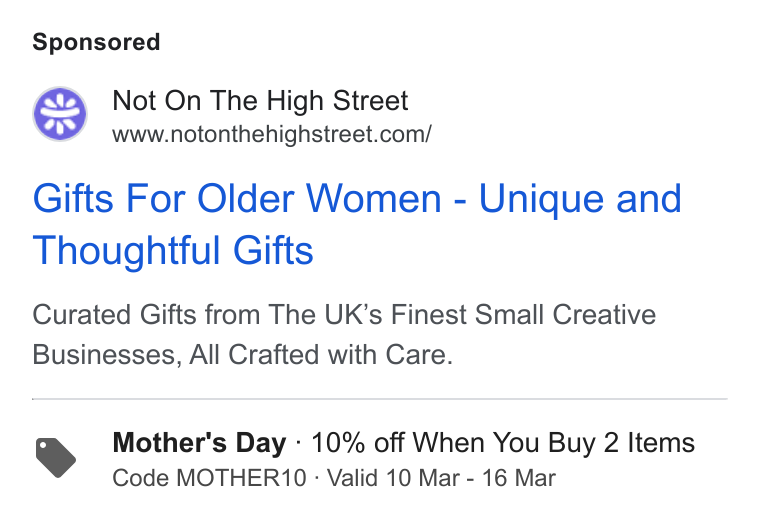
Task: Click the Thoughtful Gifts headline line
Action: click(173, 250)
